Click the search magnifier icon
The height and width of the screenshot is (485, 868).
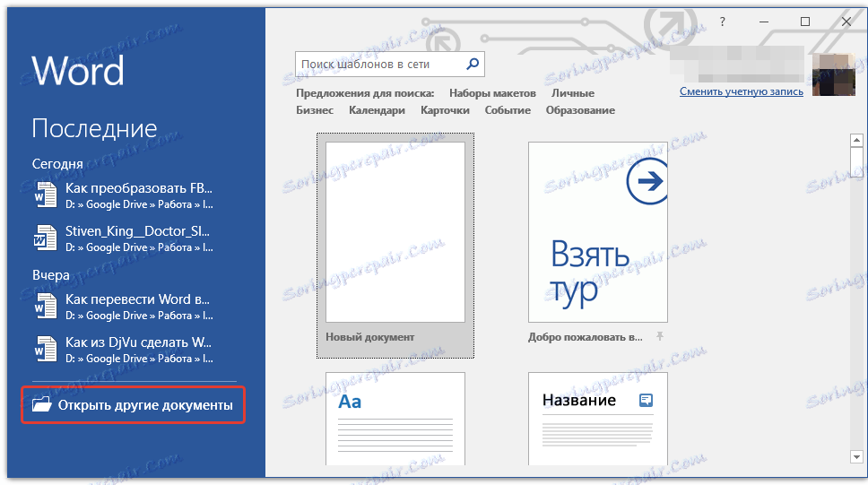click(473, 65)
